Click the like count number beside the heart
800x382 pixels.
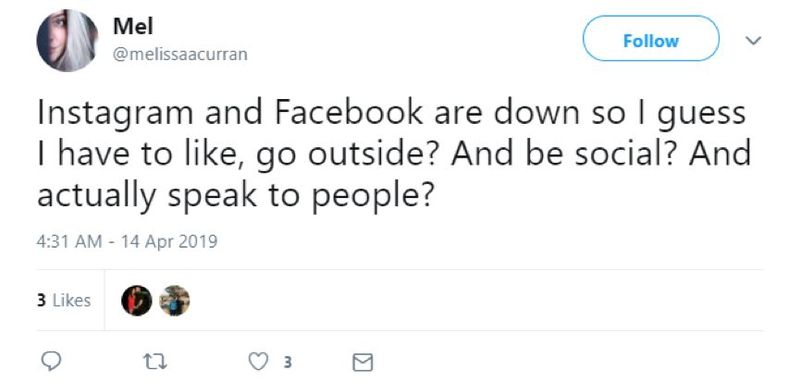pyautogui.click(x=287, y=363)
